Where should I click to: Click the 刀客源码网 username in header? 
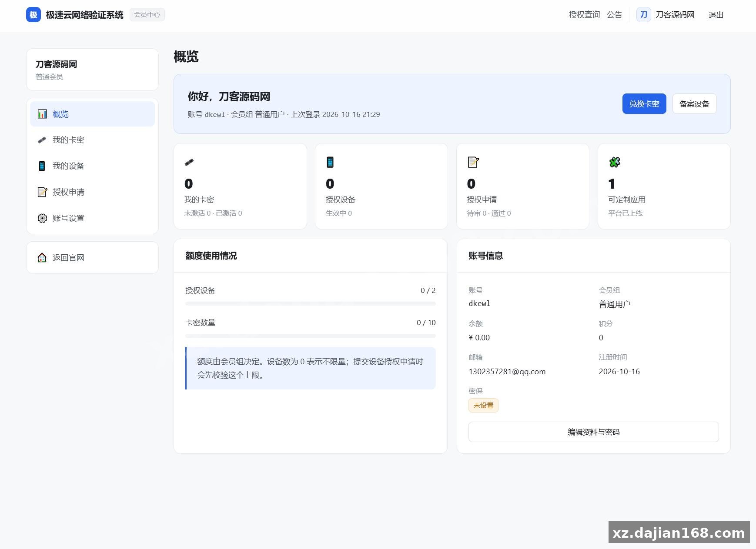[675, 15]
